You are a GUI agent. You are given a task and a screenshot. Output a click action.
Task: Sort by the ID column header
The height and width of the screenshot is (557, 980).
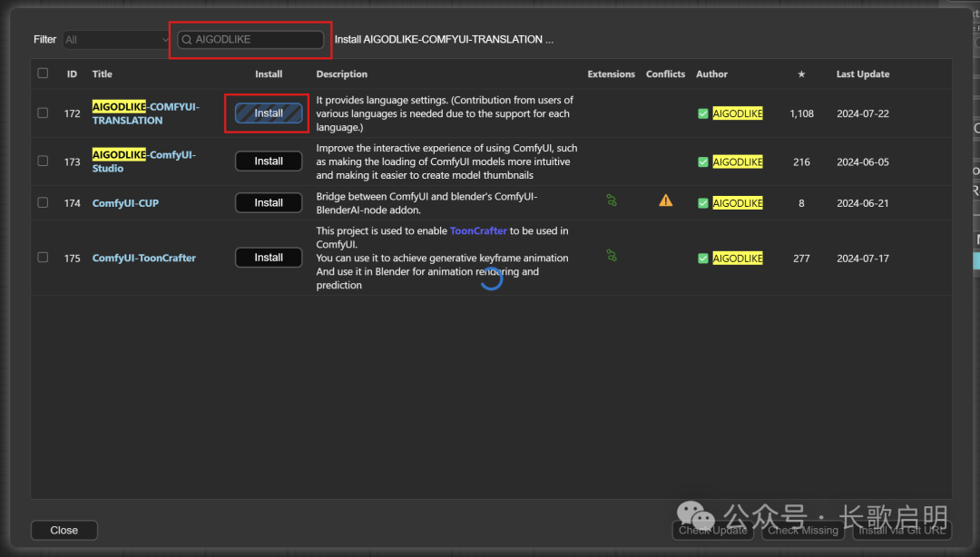[x=72, y=73]
